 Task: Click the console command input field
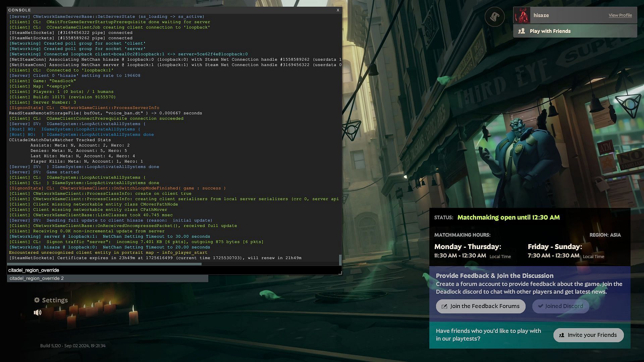tap(174, 270)
